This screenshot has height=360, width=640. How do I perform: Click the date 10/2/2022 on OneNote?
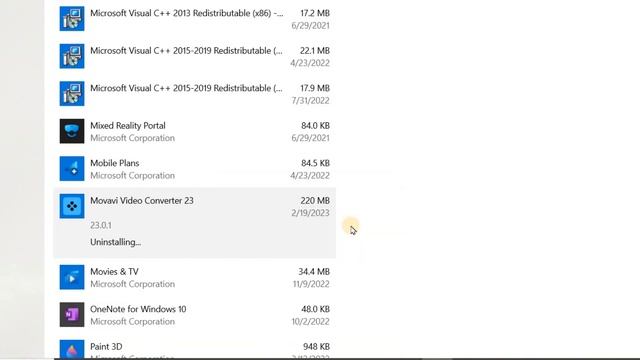click(310, 322)
